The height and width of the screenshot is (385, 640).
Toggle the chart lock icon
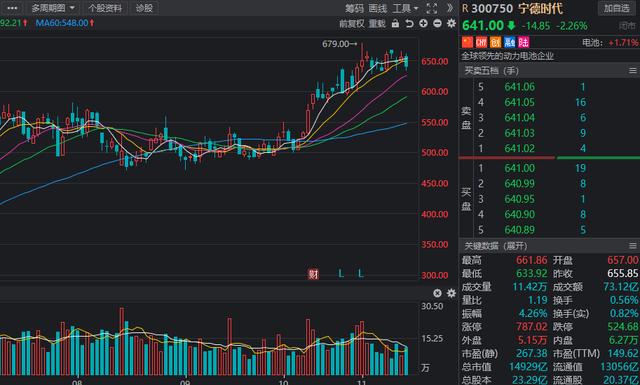point(395,24)
